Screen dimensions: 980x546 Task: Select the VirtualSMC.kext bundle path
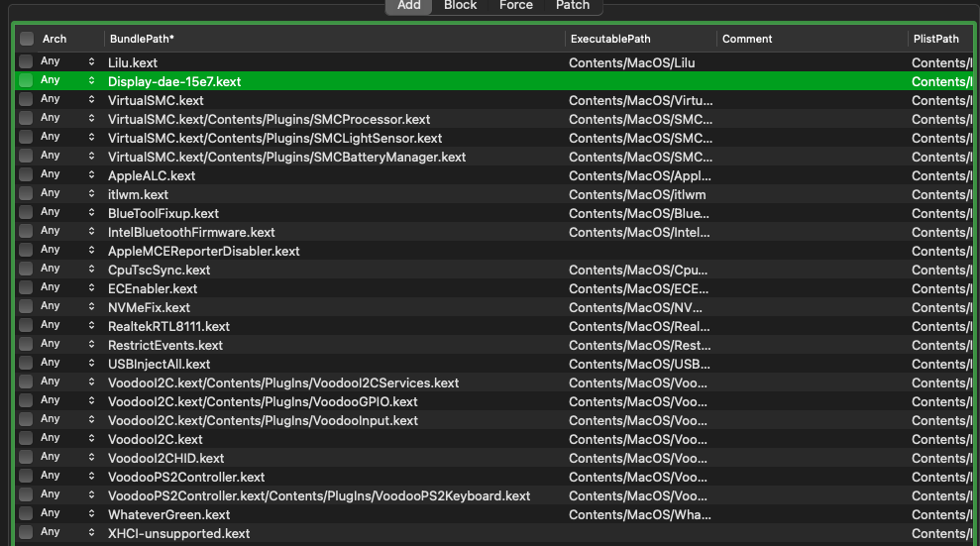point(156,101)
